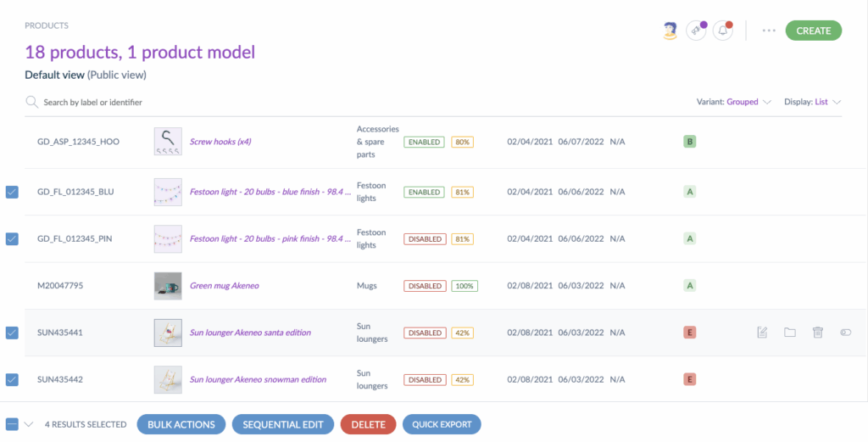This screenshot has height=442, width=868.
Task: Click the search magnifier icon
Action: [32, 102]
